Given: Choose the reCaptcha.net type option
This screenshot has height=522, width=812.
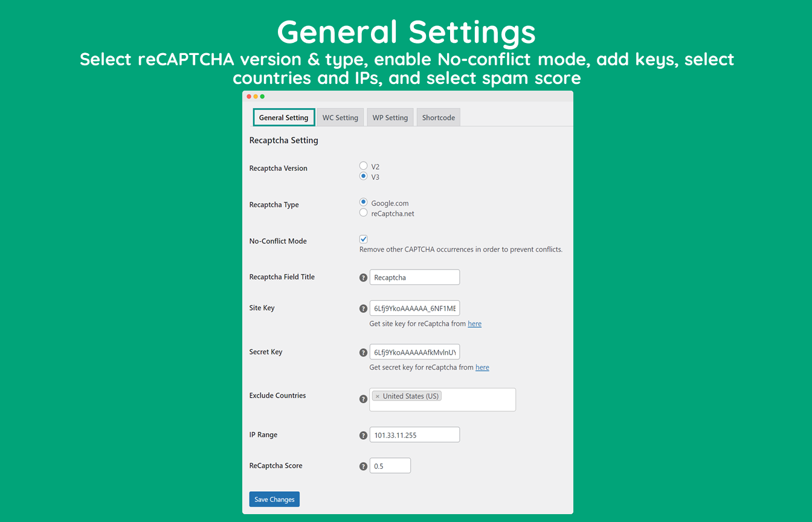Looking at the screenshot, I should 364,213.
